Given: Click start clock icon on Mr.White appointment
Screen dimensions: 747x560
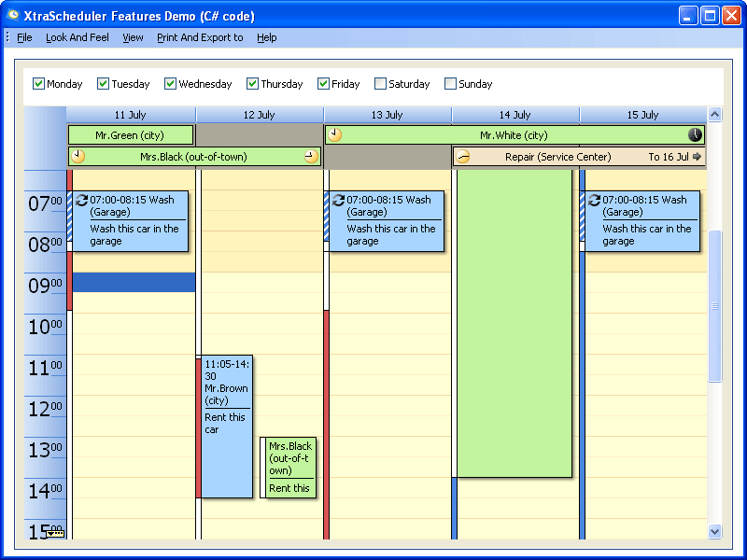Looking at the screenshot, I should pyautogui.click(x=335, y=134).
